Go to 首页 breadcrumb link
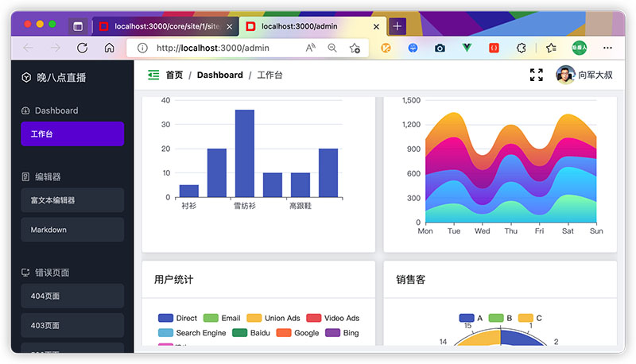 point(174,75)
